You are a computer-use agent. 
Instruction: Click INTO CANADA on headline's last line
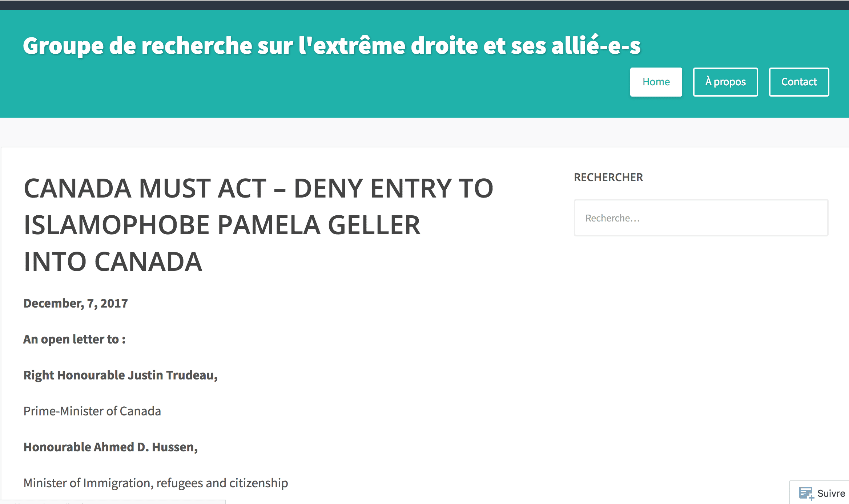(x=113, y=262)
